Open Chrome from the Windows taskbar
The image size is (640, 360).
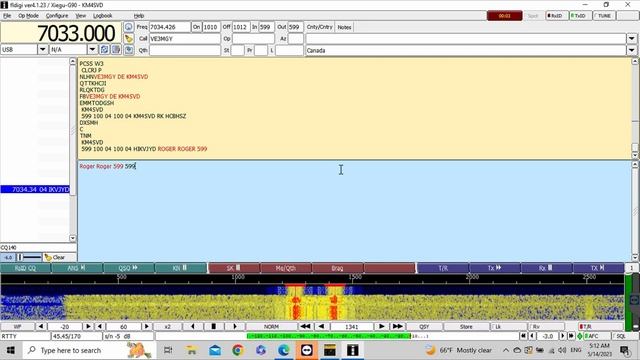pos(238,350)
